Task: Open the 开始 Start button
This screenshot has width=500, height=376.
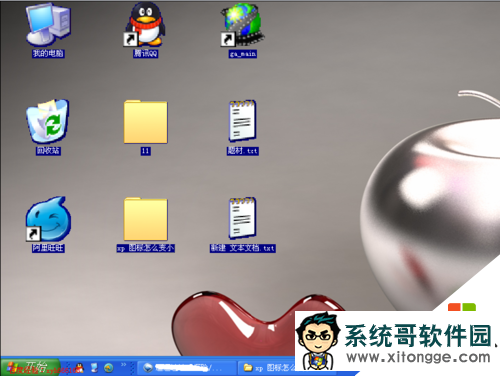Action: click(30, 367)
